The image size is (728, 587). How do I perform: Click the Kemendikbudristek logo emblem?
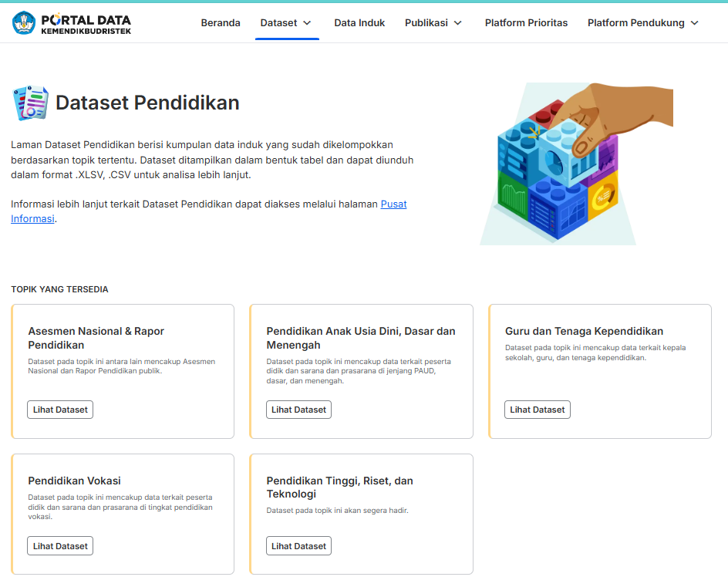tap(24, 23)
